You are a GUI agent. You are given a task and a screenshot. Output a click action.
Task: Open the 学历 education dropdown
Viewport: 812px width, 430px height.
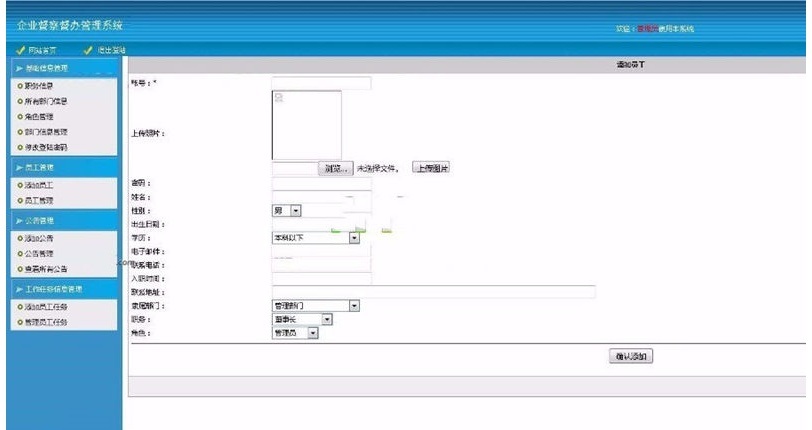(x=353, y=238)
